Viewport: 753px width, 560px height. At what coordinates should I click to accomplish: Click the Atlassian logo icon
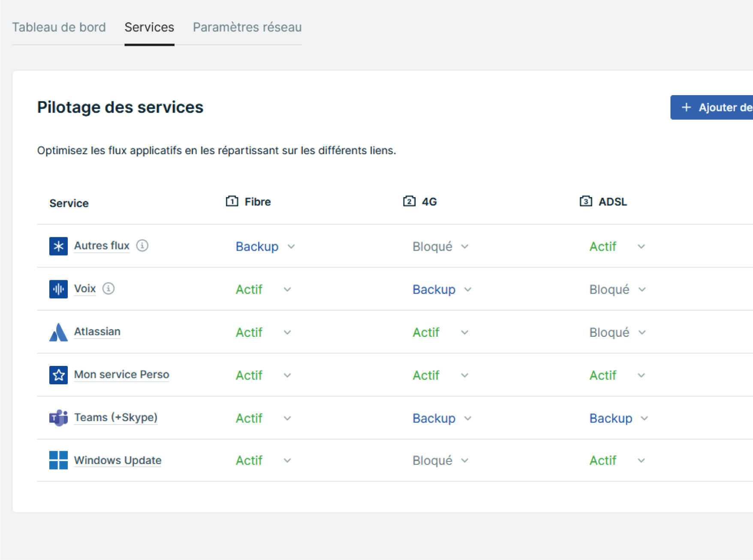[58, 332]
